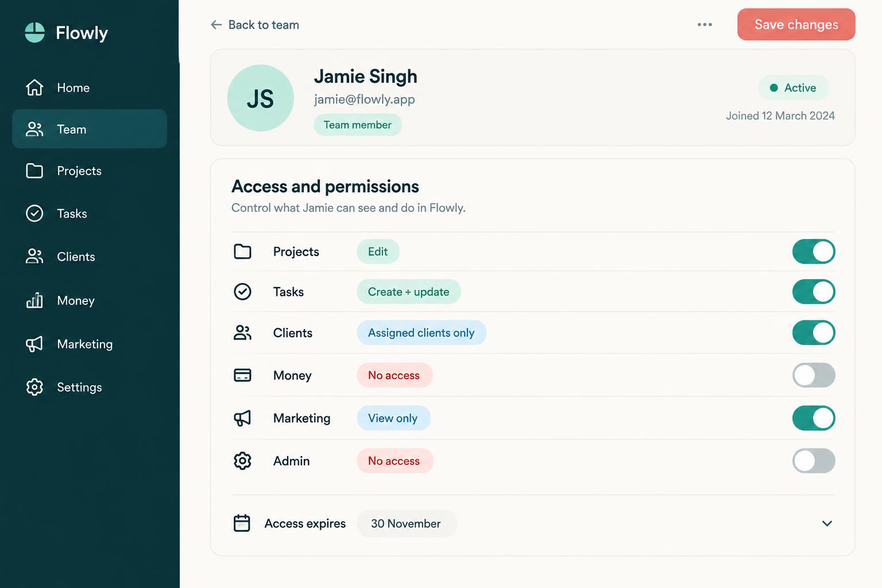The image size is (882, 588).
Task: Select the Team item in sidebar
Action: pos(90,129)
